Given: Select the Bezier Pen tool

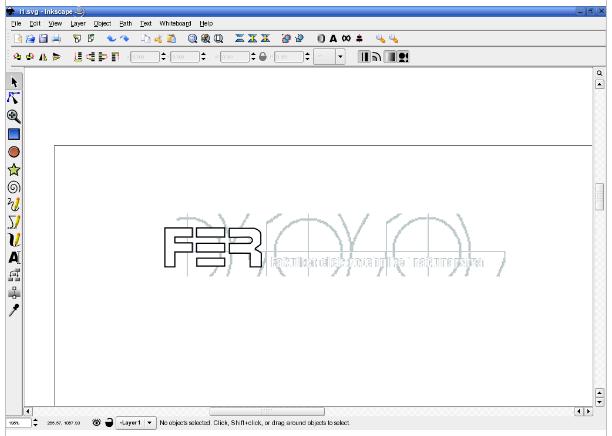Looking at the screenshot, I should [x=14, y=222].
